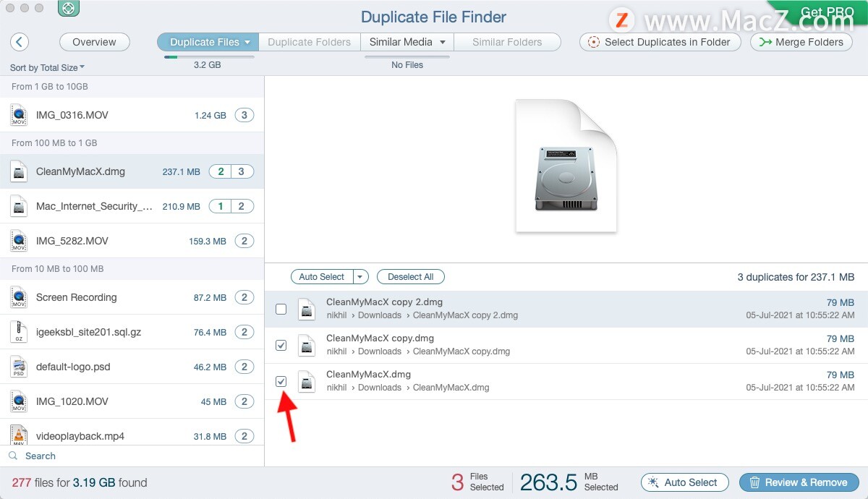Image resolution: width=868 pixels, height=499 pixels.
Task: Click the videoplayback.mp4 file icon
Action: click(18, 435)
